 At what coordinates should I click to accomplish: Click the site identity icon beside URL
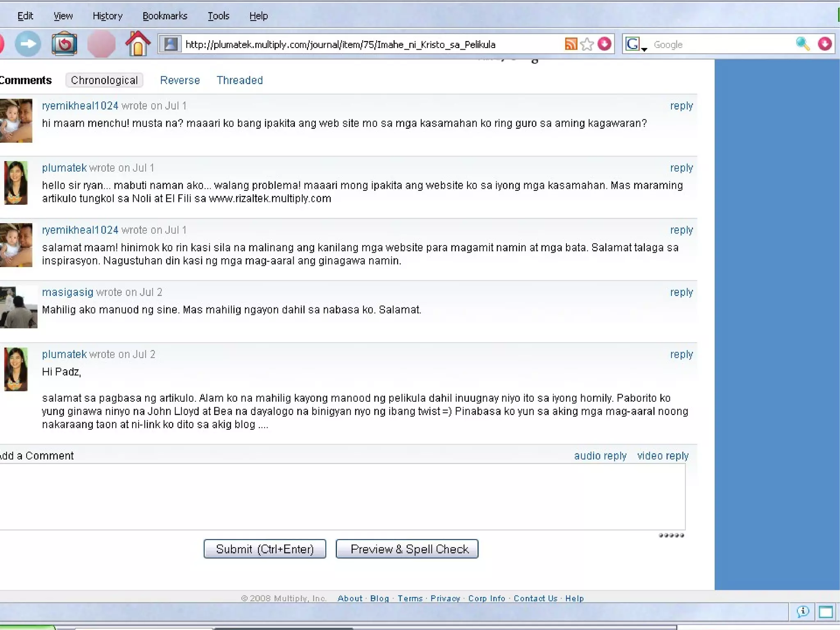click(171, 44)
